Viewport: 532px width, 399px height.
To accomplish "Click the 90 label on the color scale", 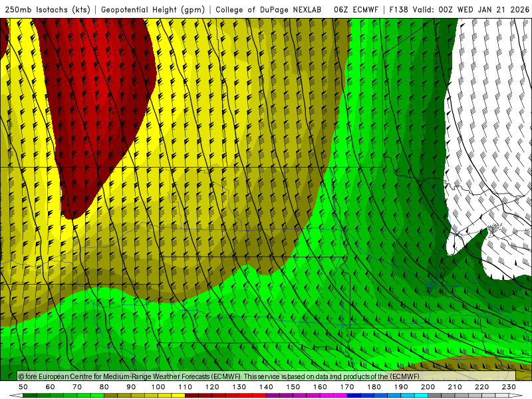I will pyautogui.click(x=131, y=387).
